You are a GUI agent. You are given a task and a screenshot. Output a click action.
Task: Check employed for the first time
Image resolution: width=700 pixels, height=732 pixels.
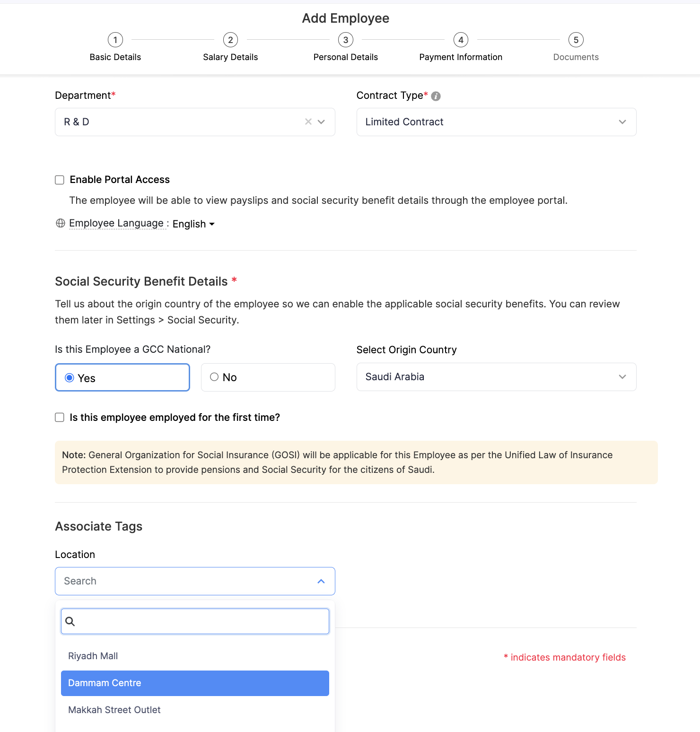(x=59, y=417)
